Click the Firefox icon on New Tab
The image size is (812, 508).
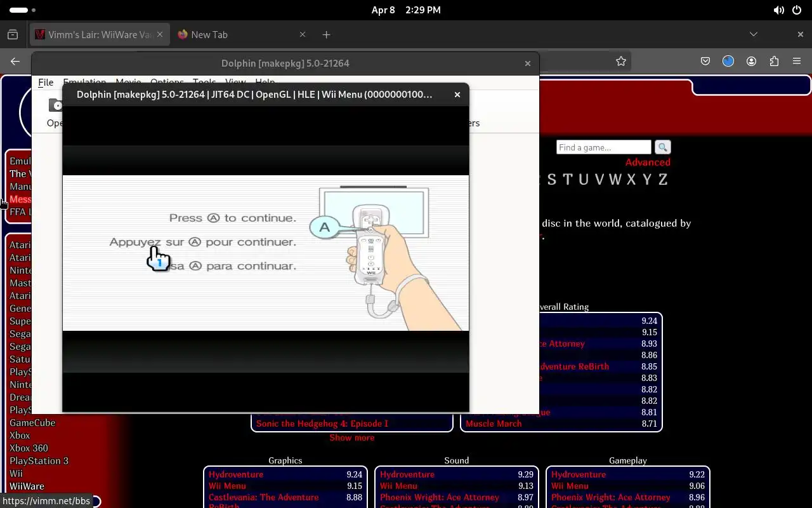[183, 34]
